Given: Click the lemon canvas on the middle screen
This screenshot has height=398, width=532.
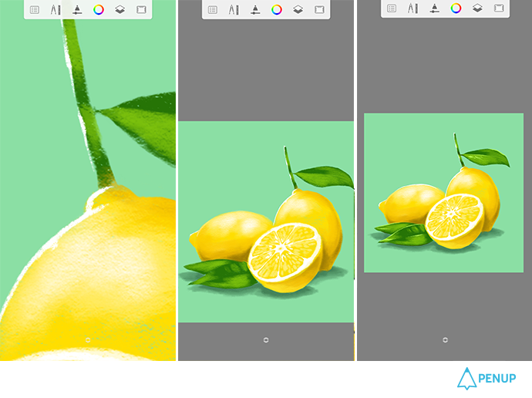Looking at the screenshot, I should (266, 221).
